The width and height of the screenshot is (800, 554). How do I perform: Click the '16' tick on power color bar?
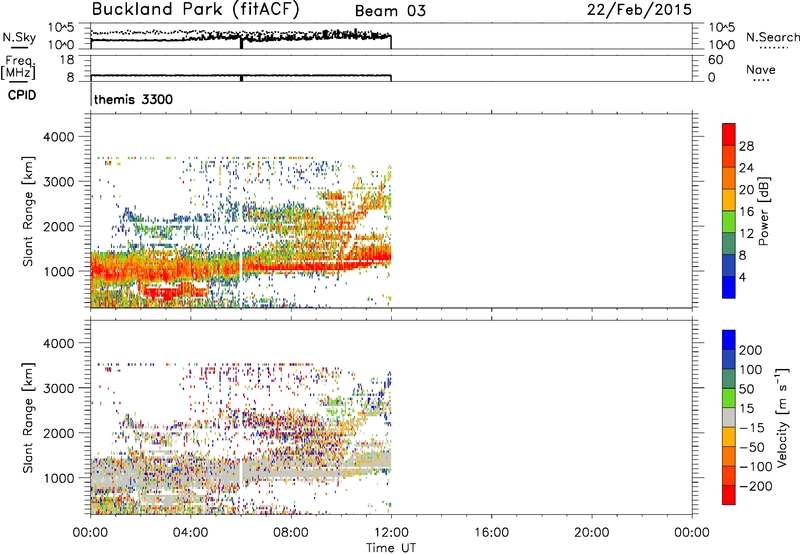click(746, 212)
